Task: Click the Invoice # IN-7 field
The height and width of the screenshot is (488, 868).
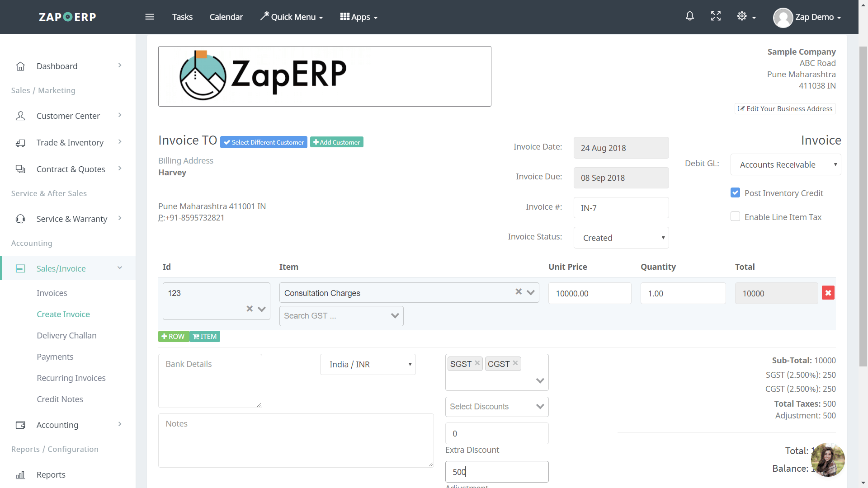Action: (x=621, y=208)
